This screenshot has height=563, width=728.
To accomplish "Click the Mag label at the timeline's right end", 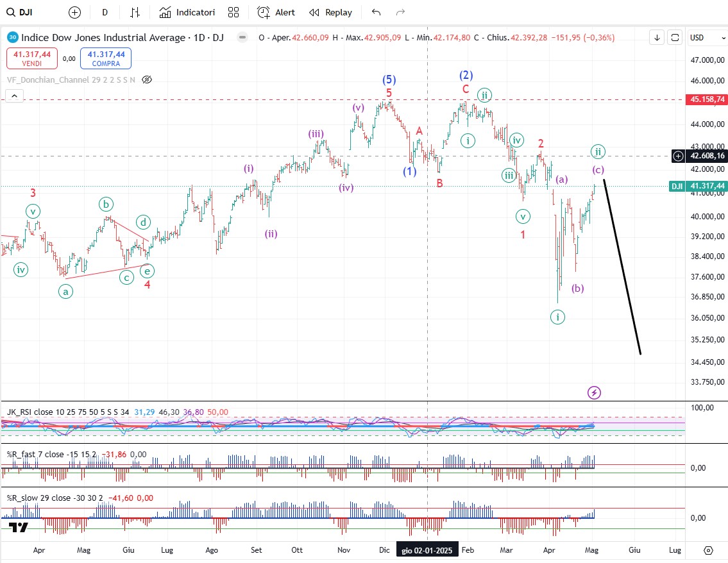I will tap(591, 550).
